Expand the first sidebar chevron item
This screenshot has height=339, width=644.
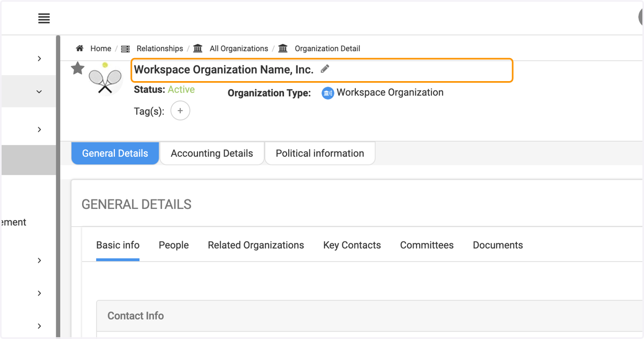[x=39, y=59]
